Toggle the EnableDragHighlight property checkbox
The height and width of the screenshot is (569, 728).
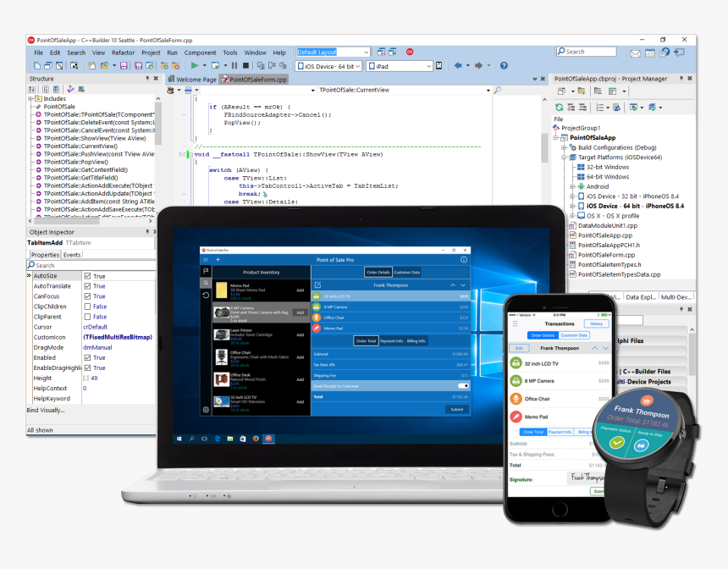coord(87,367)
